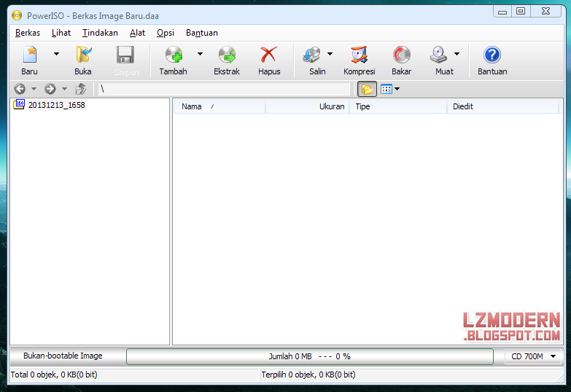571x392 pixels.
Task: Click the Hapus delete icon
Action: [x=269, y=55]
